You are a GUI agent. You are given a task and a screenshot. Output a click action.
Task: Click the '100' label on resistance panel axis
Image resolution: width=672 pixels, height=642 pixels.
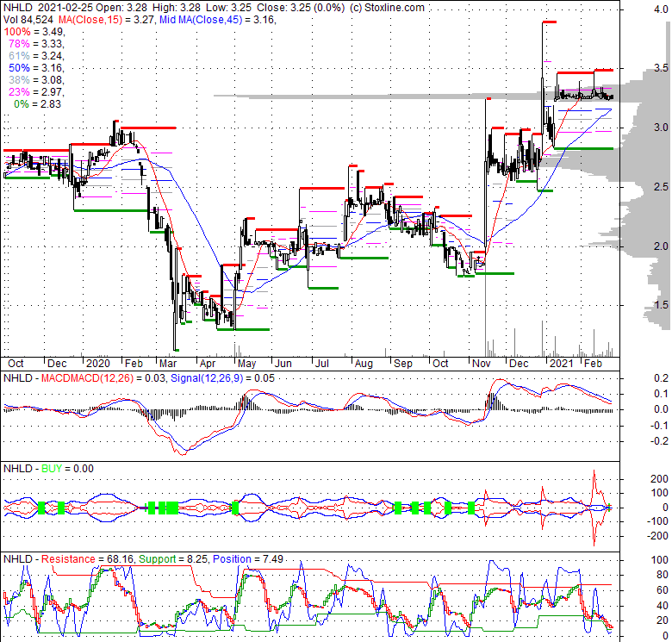pyautogui.click(x=660, y=560)
